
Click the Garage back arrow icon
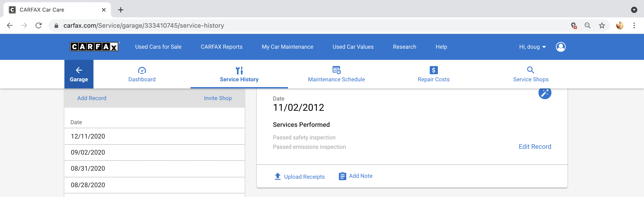pyautogui.click(x=79, y=70)
